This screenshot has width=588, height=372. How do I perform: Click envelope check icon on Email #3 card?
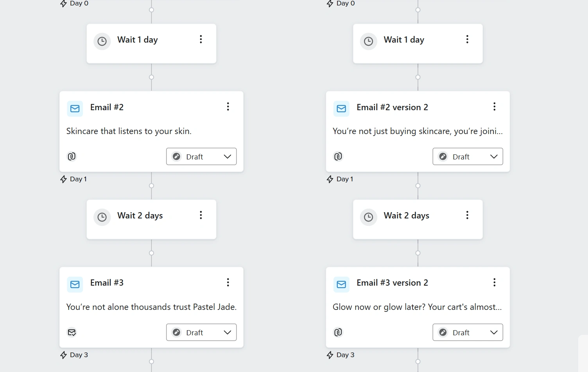tap(72, 332)
